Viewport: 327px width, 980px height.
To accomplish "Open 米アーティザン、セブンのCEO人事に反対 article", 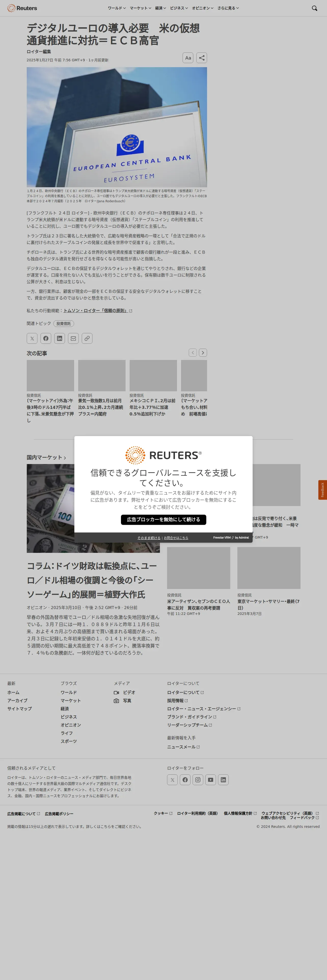I will pos(198,604).
